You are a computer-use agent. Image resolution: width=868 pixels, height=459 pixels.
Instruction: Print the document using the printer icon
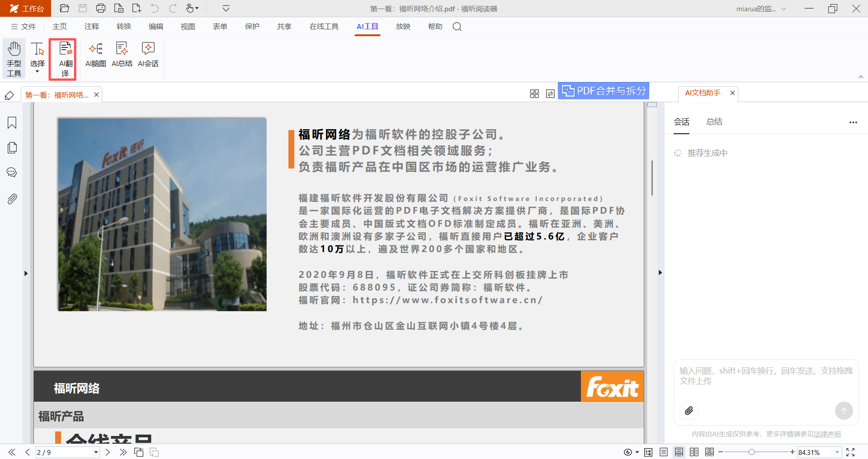pos(101,8)
